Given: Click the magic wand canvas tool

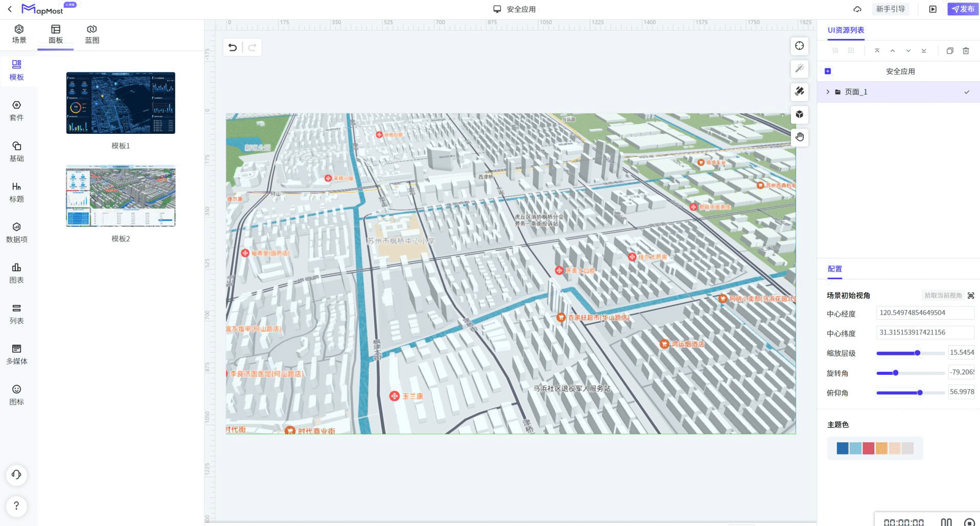Looking at the screenshot, I should [800, 68].
